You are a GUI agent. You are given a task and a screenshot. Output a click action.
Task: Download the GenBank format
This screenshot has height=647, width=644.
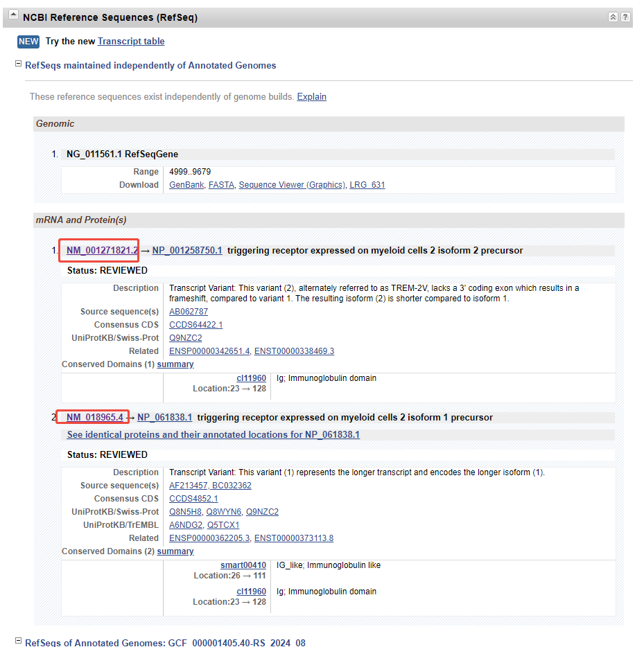(186, 185)
